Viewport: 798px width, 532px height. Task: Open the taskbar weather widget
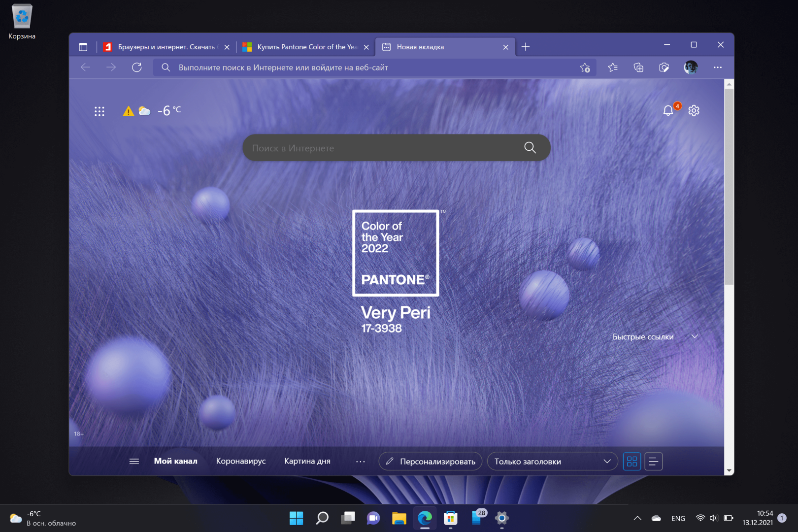(x=43, y=518)
